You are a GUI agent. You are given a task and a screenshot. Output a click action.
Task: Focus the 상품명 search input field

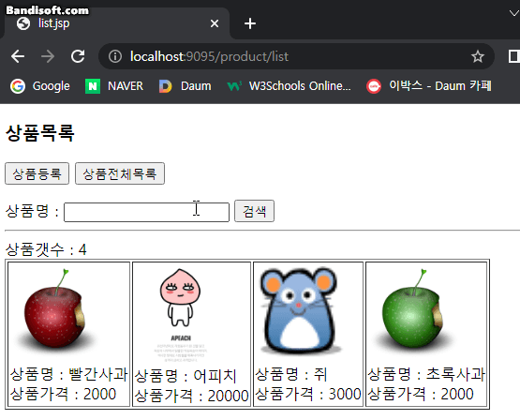[146, 212]
